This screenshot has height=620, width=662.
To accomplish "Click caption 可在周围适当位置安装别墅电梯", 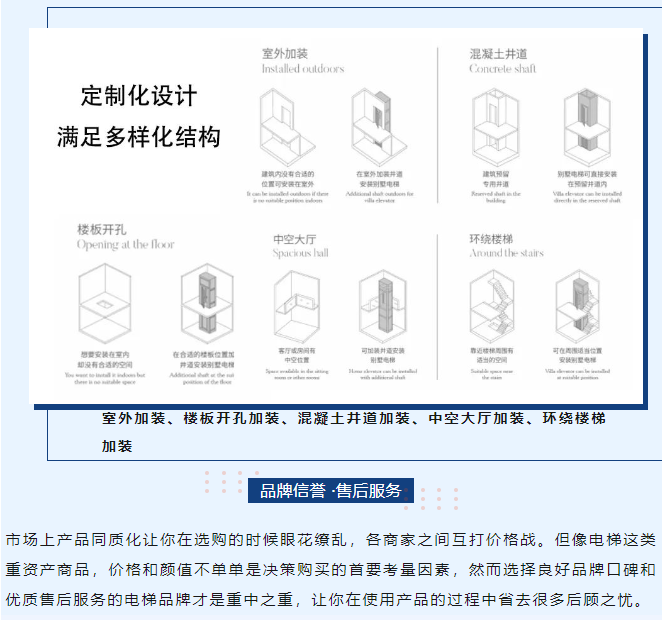I will click(x=578, y=355).
